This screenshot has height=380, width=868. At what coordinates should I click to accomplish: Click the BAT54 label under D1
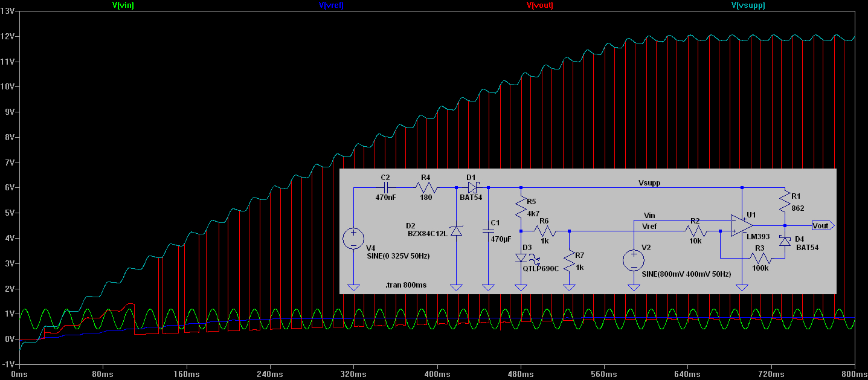pos(471,198)
